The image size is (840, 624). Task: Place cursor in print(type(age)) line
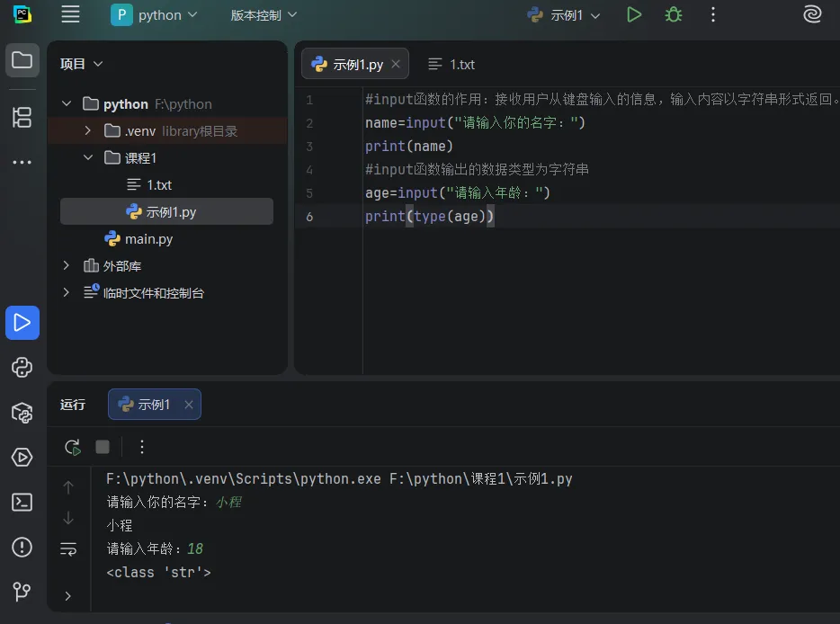coord(429,217)
